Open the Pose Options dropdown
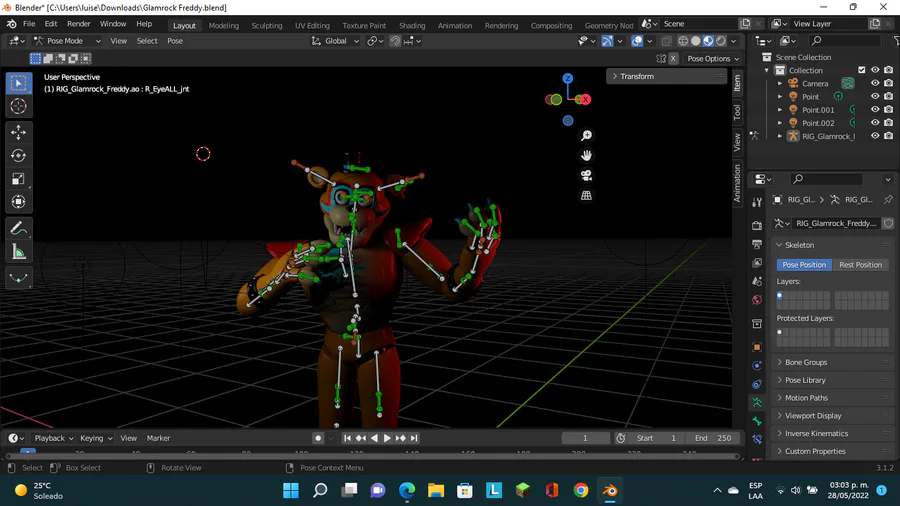Viewport: 900px width, 506px height. (713, 59)
